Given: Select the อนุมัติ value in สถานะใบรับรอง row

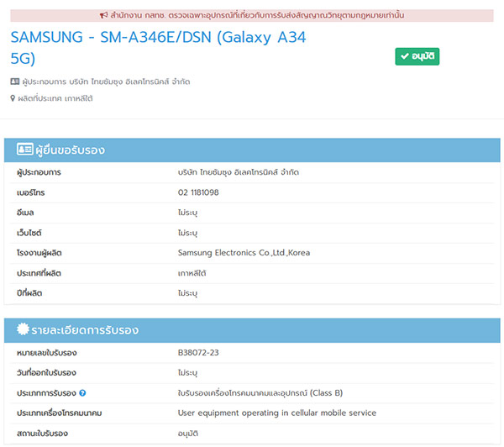Looking at the screenshot, I should point(188,434).
